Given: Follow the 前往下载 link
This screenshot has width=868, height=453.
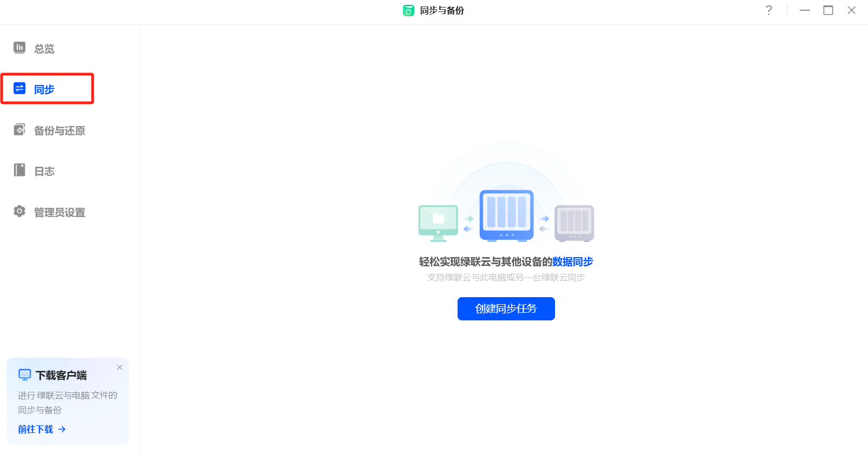Looking at the screenshot, I should pyautogui.click(x=36, y=429).
